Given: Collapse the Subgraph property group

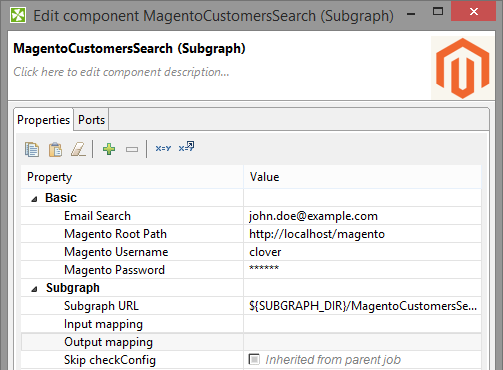Looking at the screenshot, I should [x=34, y=289].
